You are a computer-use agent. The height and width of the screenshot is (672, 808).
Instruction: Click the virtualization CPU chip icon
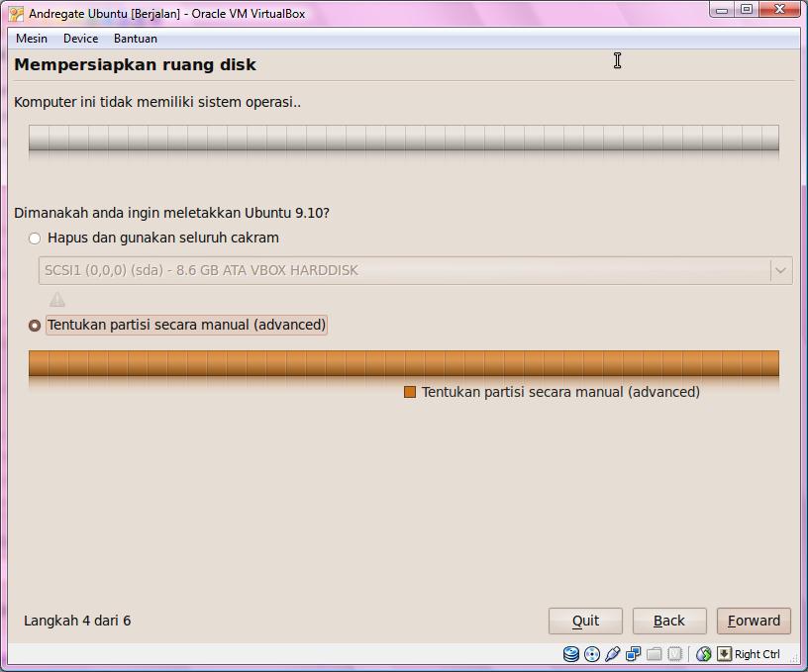(674, 654)
